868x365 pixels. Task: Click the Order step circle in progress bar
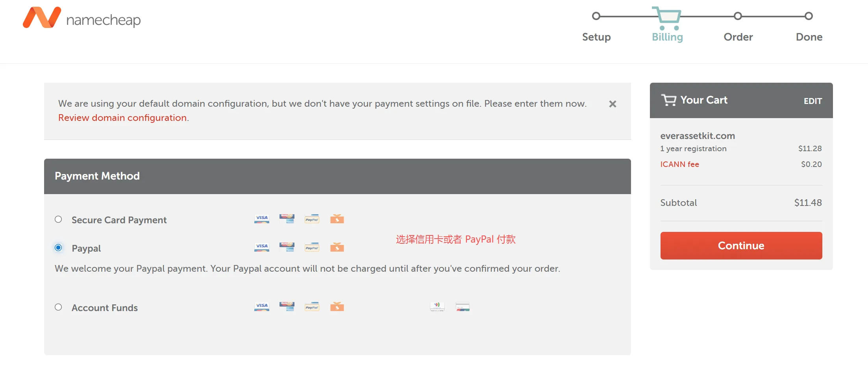pos(738,16)
